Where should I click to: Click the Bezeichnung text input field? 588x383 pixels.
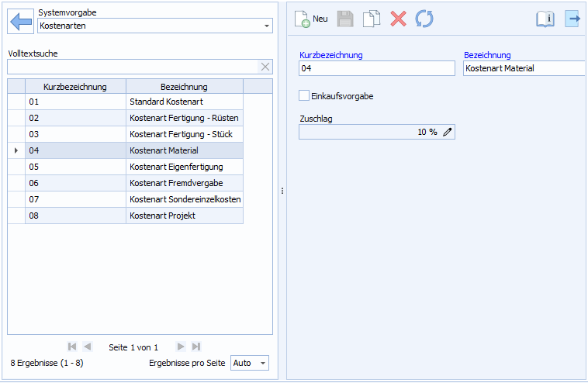coord(524,68)
